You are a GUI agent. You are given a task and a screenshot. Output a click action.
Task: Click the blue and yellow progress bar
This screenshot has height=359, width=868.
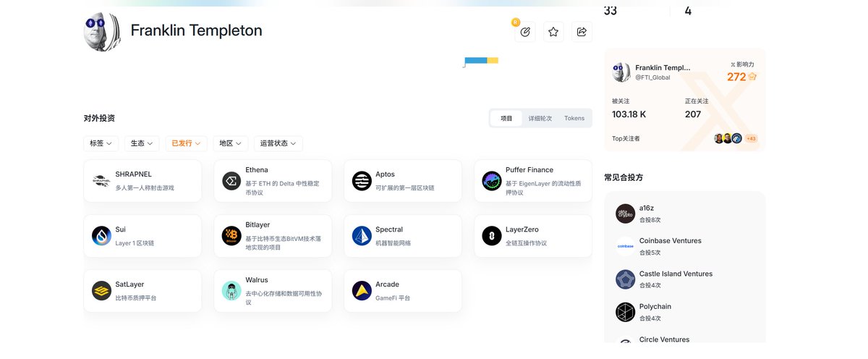[481, 60]
